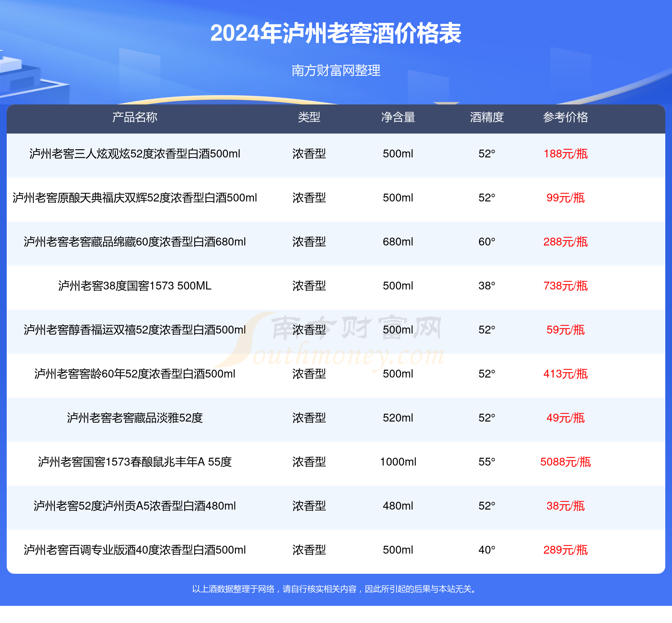Select product 泸州老窖国窖1573春酿鼠兆丰年A 55度
672x623 pixels.
pyautogui.click(x=135, y=462)
